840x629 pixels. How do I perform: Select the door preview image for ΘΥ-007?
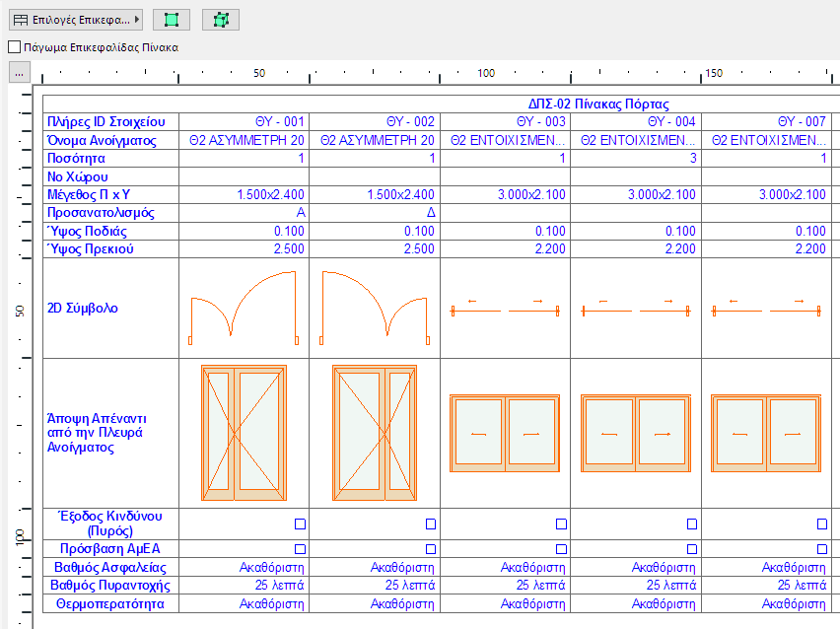point(766,434)
